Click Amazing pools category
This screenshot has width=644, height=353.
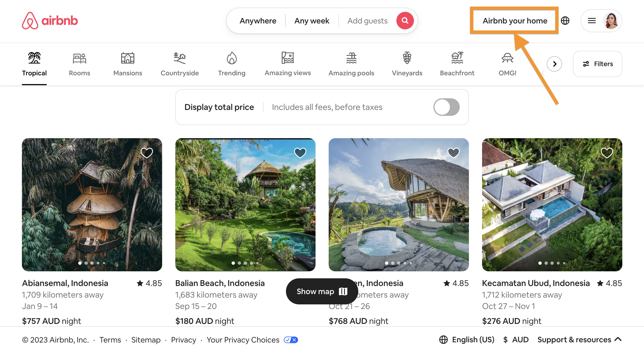pos(351,64)
